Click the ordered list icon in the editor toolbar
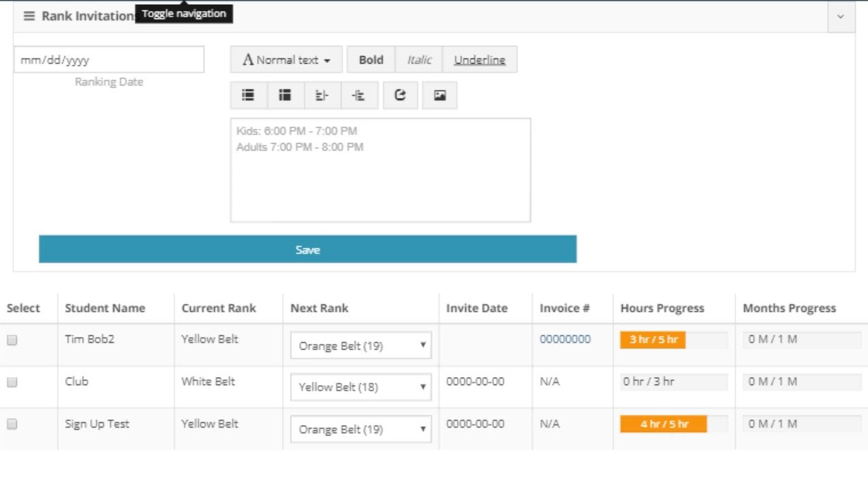This screenshot has width=868, height=483. coord(286,95)
